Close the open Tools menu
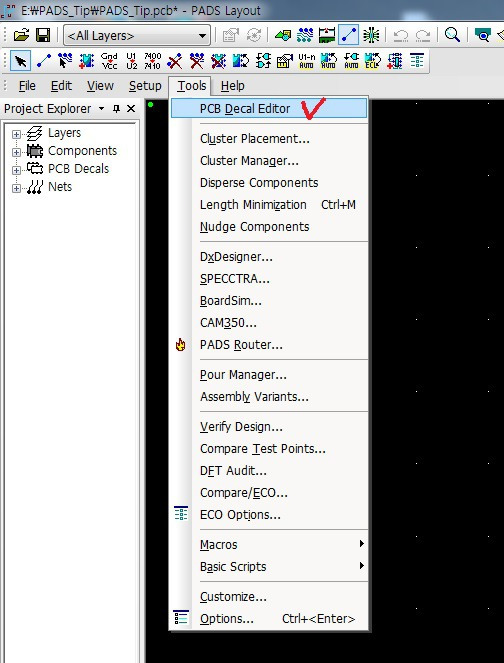The width and height of the screenshot is (504, 663). pyautogui.click(x=192, y=86)
